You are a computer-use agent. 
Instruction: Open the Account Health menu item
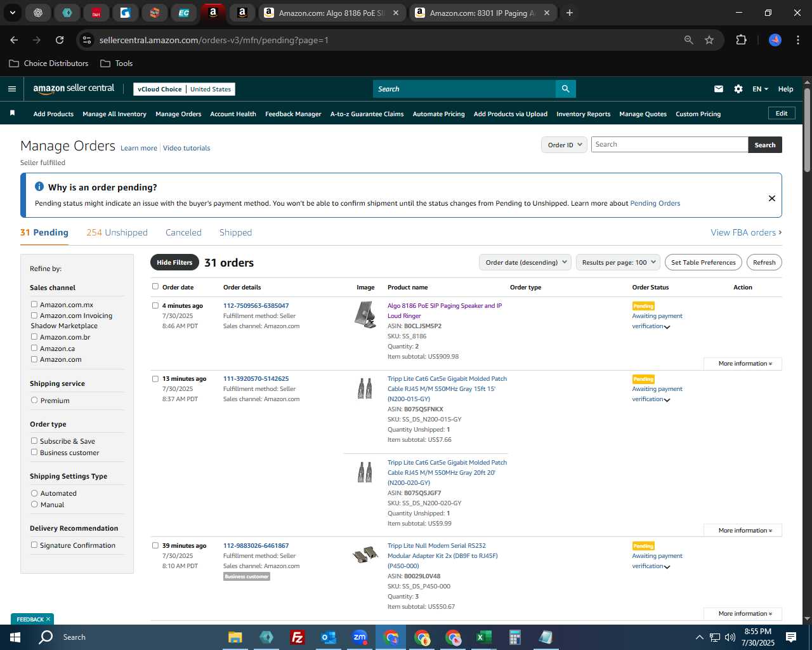point(233,114)
